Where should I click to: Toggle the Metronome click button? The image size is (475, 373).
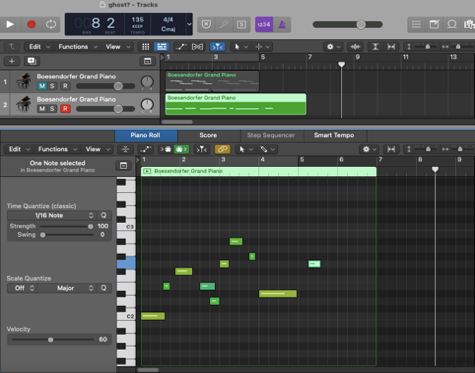282,24
